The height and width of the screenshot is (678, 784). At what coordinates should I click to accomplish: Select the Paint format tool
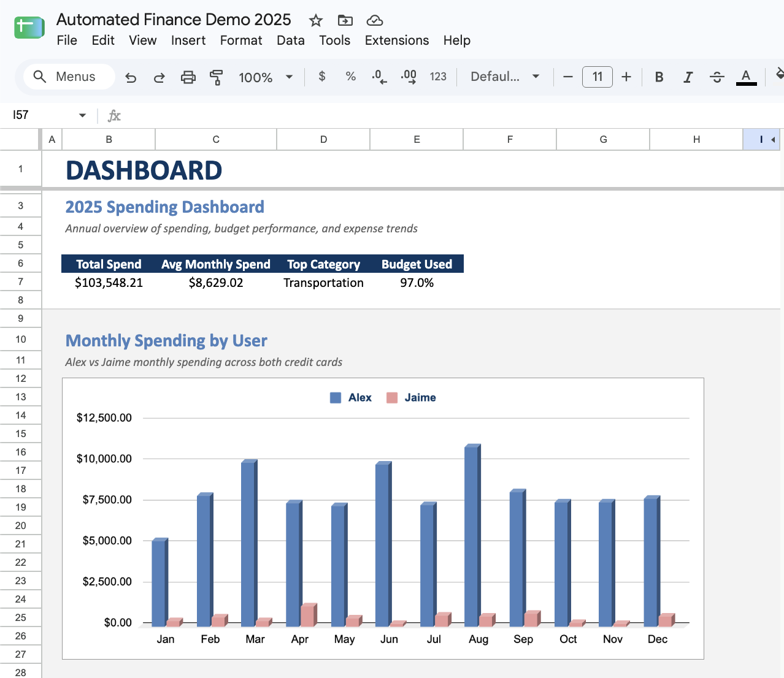pyautogui.click(x=217, y=77)
